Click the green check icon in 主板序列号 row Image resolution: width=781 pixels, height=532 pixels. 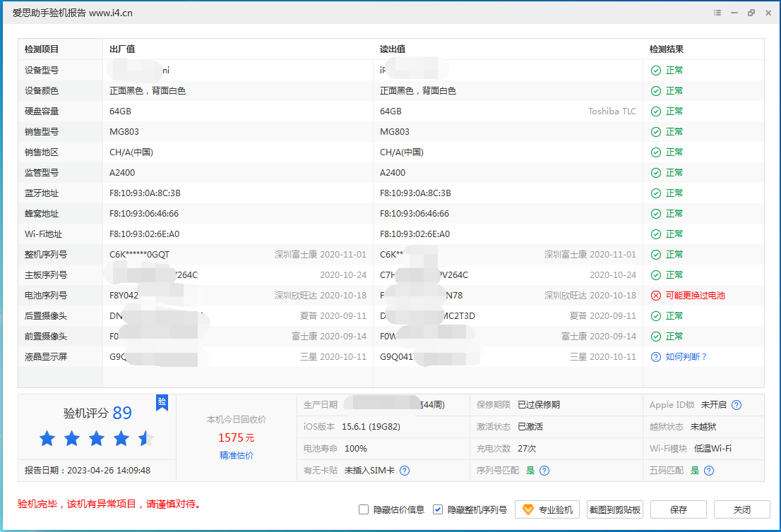click(x=656, y=275)
